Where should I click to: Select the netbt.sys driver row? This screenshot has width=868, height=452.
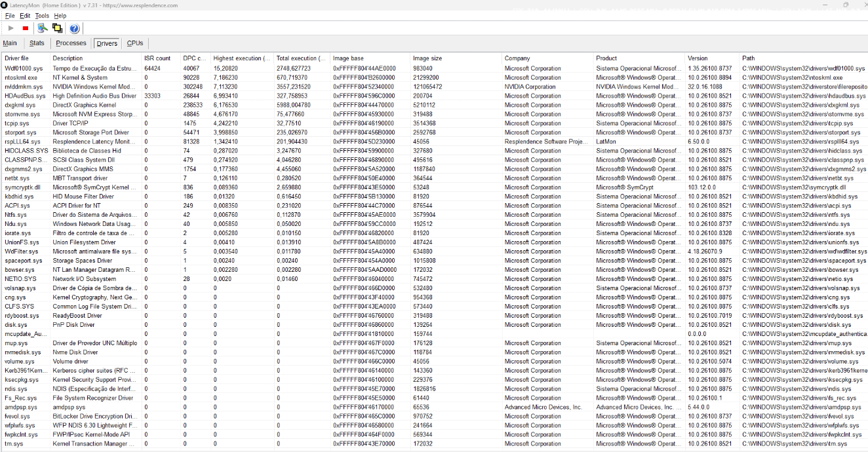[434, 178]
